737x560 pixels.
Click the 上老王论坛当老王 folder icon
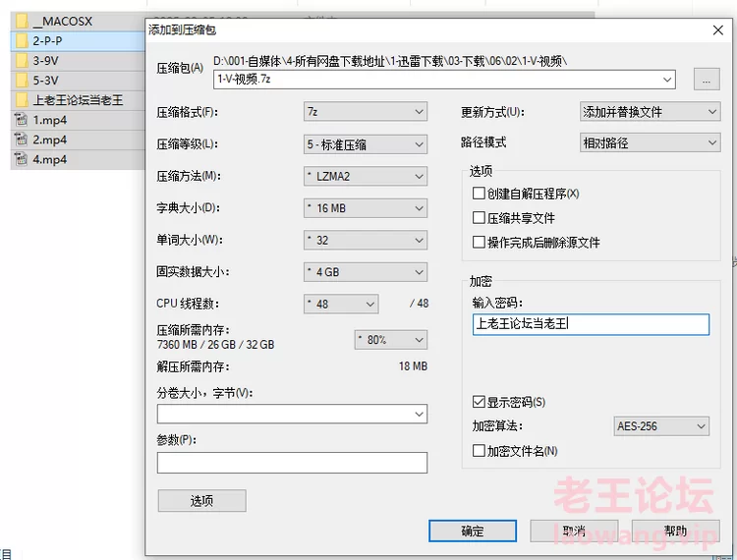coord(22,100)
